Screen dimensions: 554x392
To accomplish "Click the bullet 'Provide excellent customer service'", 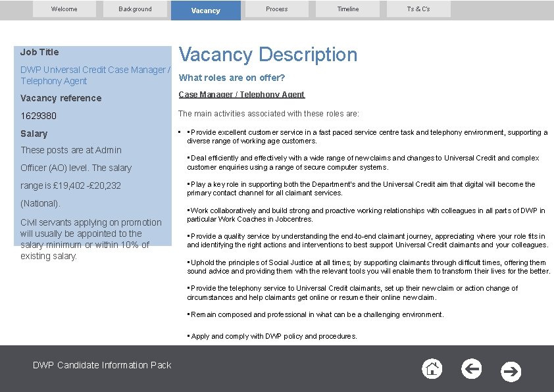I will coord(367,137).
